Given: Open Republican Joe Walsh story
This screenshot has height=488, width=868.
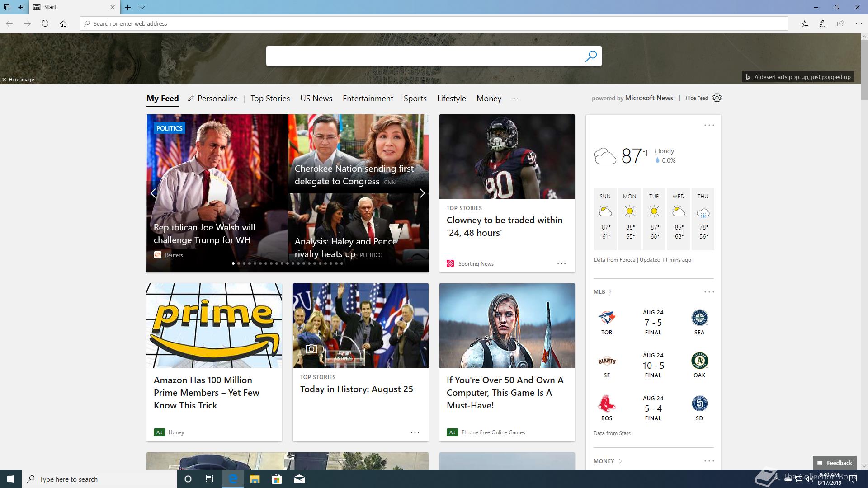Looking at the screenshot, I should (x=204, y=234).
